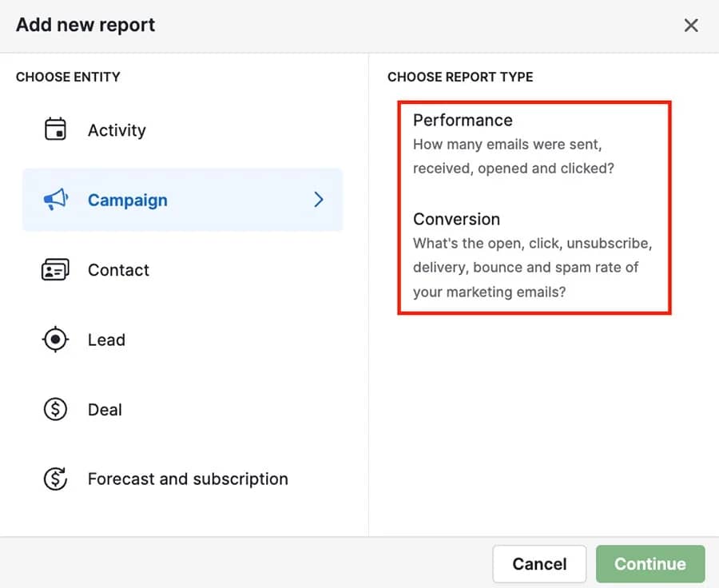Viewport: 719px width, 588px height.
Task: Click the Activity entity row
Action: click(x=117, y=129)
